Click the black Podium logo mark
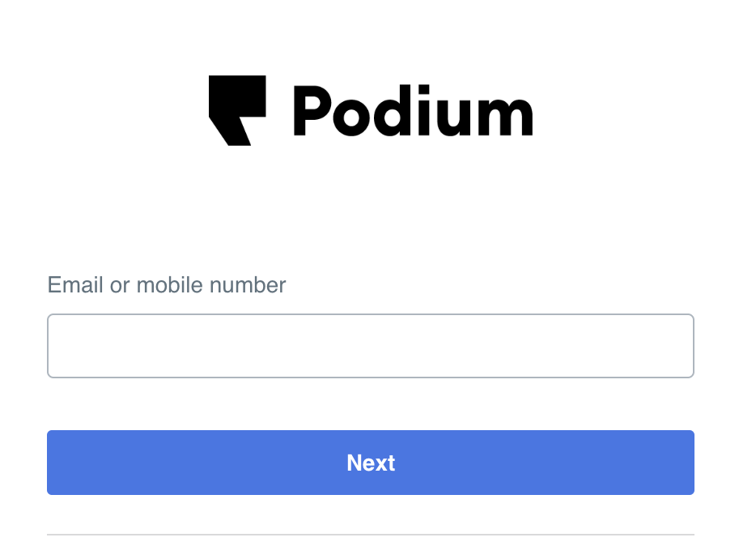The height and width of the screenshot is (546, 756). tap(237, 110)
